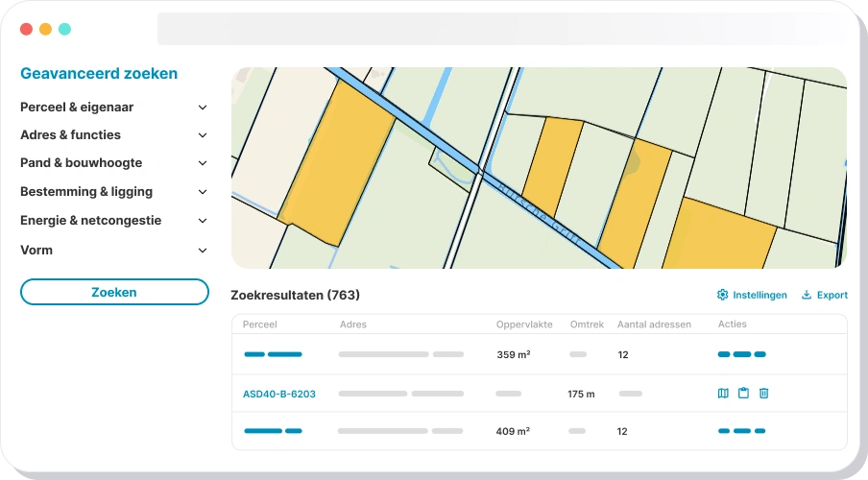Open the ASD40-B-6203 parcel link

click(278, 394)
